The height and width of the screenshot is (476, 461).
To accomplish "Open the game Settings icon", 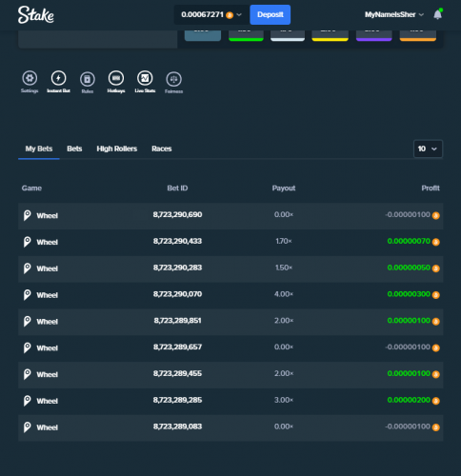I will tap(30, 78).
